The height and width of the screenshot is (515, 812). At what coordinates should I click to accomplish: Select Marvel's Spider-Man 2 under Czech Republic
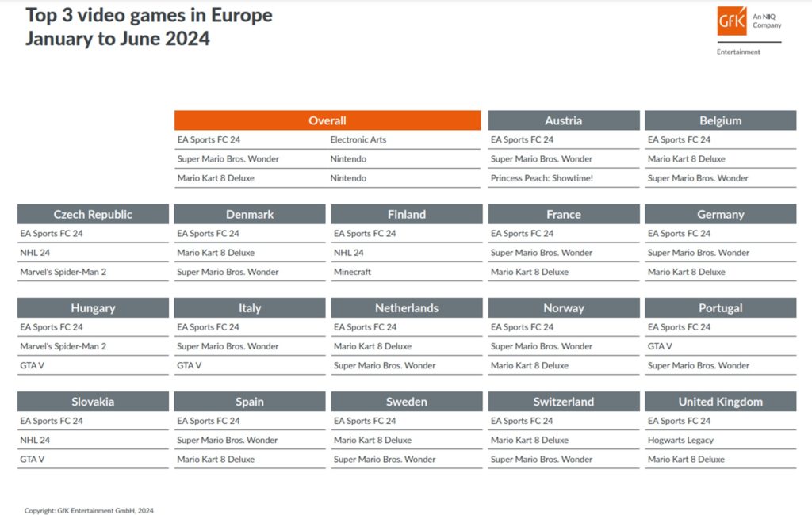point(63,272)
